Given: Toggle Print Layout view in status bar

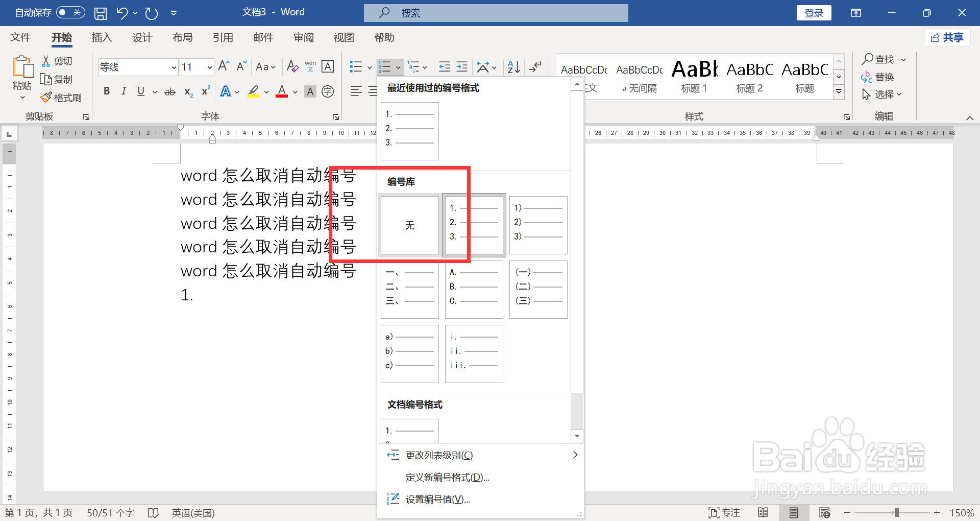Looking at the screenshot, I should tap(794, 512).
